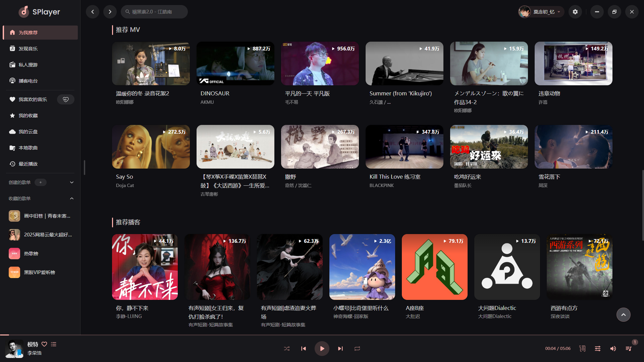The width and height of the screenshot is (644, 362).
Task: Toggle the repeat loop mode
Action: point(357,349)
